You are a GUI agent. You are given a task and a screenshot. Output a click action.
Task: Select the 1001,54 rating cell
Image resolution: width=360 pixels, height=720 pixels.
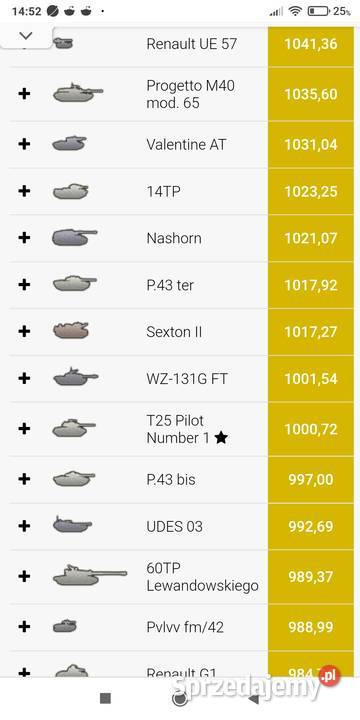point(311,378)
